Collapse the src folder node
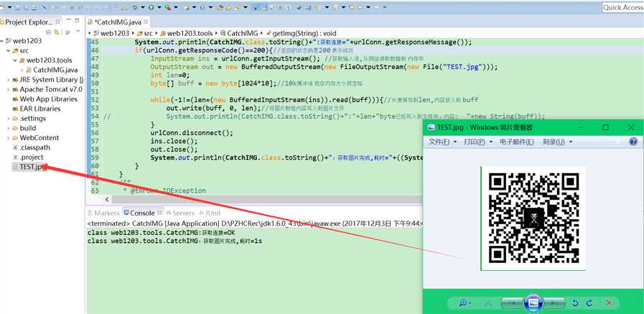 [9, 50]
